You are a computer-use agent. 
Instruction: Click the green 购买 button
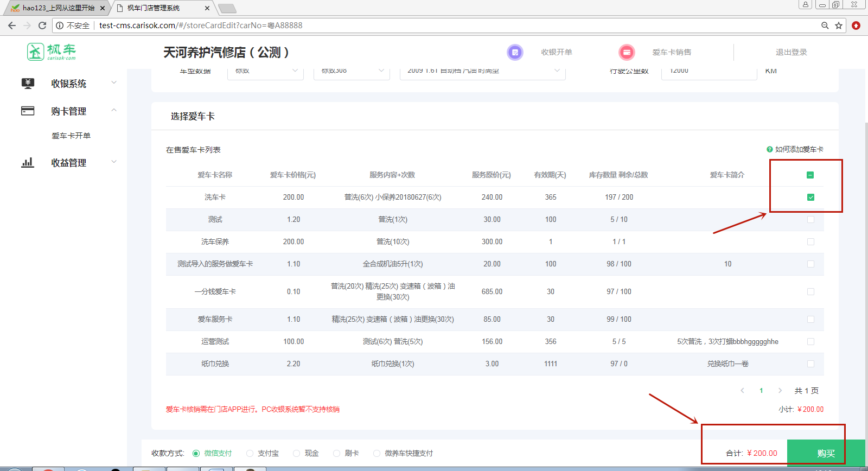(826, 453)
